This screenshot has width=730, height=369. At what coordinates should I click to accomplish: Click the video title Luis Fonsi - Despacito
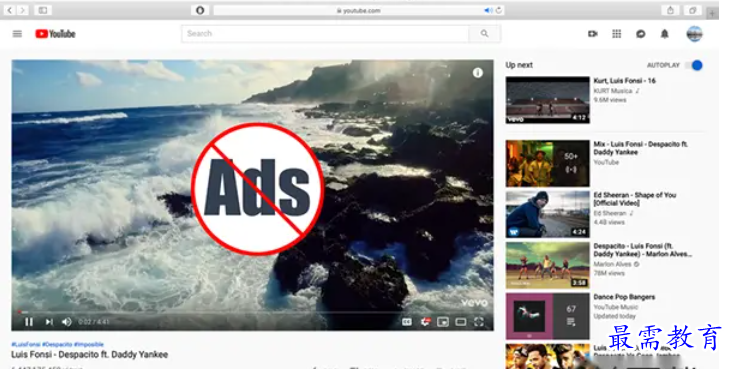click(x=89, y=355)
